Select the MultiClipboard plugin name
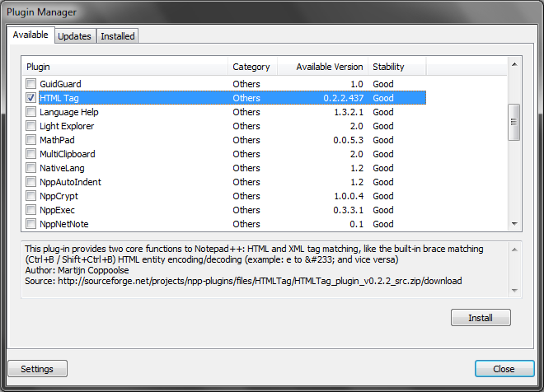Viewport: 544px width, 392px height. [68, 154]
